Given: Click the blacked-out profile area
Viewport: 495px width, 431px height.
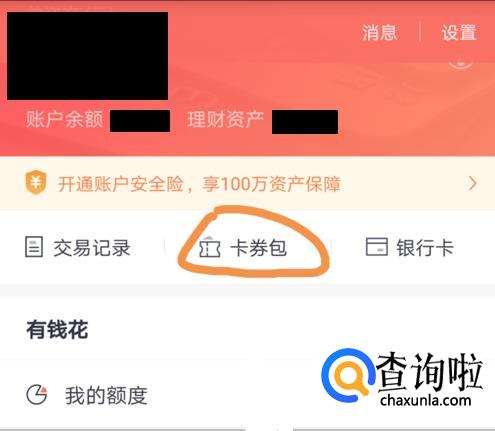Looking at the screenshot, I should coord(87,56).
